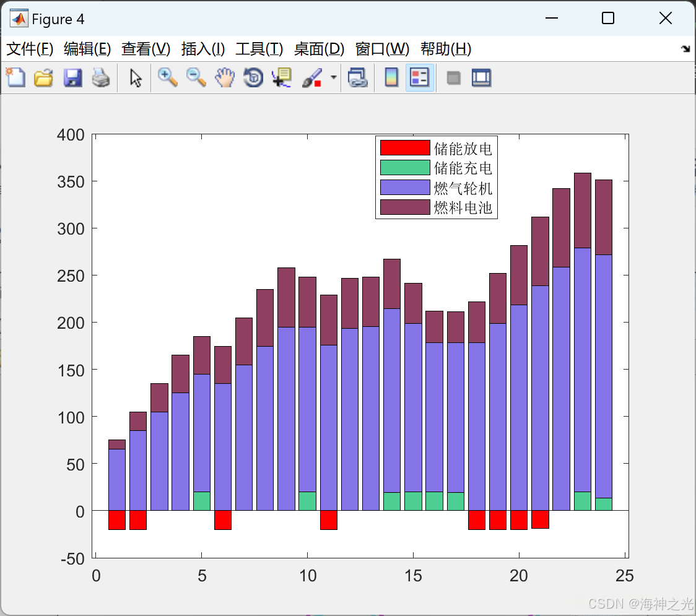
Task: Minimize the Figure 4 window
Action: tap(551, 18)
